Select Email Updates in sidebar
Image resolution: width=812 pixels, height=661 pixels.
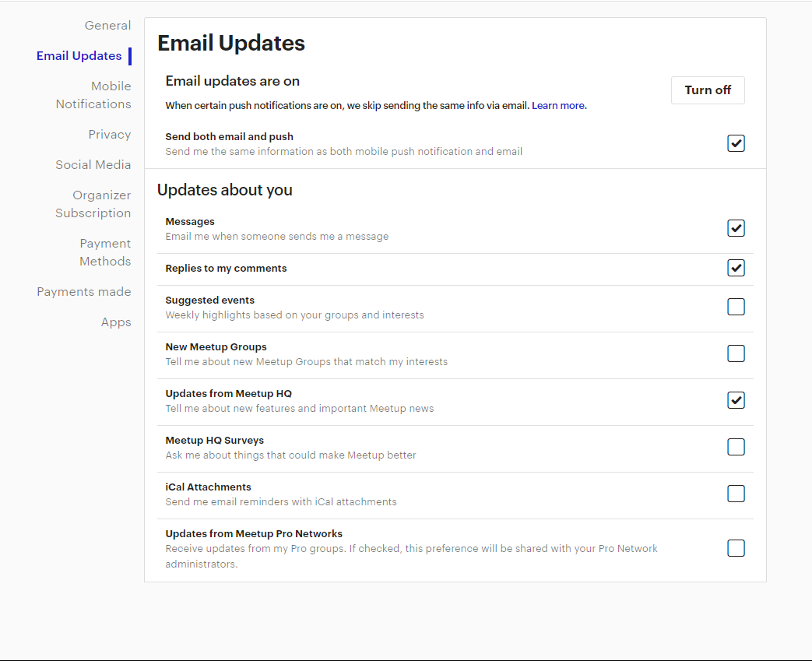click(79, 56)
